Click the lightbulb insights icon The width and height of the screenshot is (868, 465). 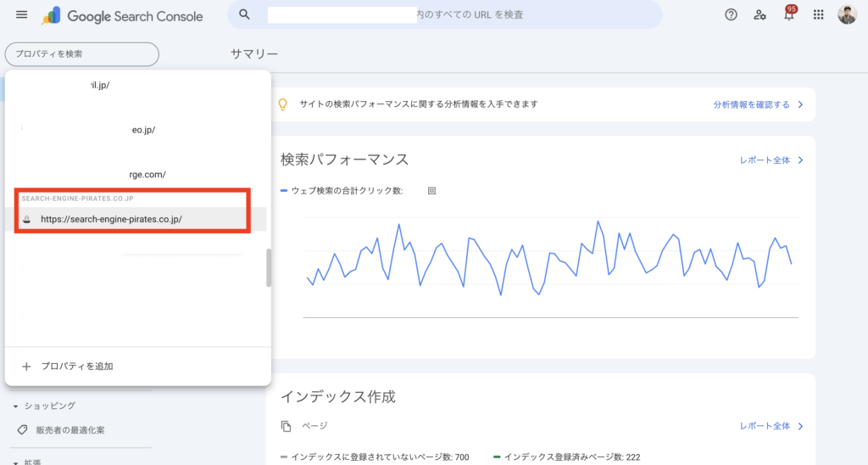click(x=284, y=104)
